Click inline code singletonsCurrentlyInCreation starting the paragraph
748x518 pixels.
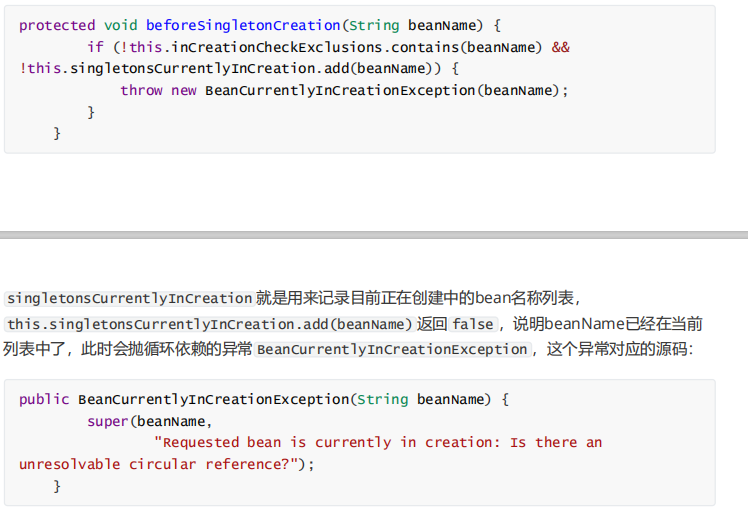click(129, 298)
